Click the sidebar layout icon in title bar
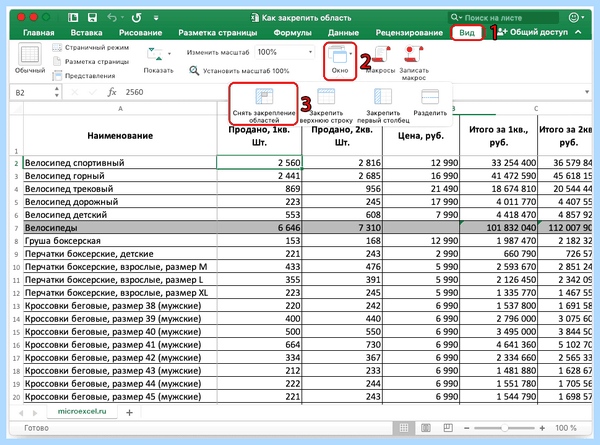600x445 pixels. [x=73, y=18]
